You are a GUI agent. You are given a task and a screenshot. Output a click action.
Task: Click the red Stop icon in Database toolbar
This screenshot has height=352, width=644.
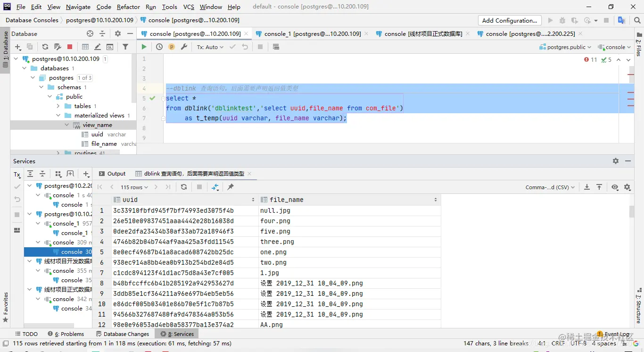[x=70, y=47]
